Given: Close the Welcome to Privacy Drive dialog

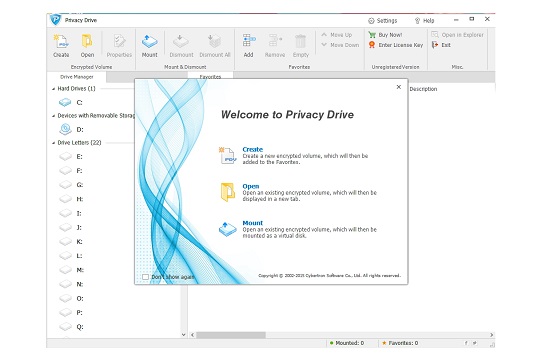Looking at the screenshot, I should point(399,87).
